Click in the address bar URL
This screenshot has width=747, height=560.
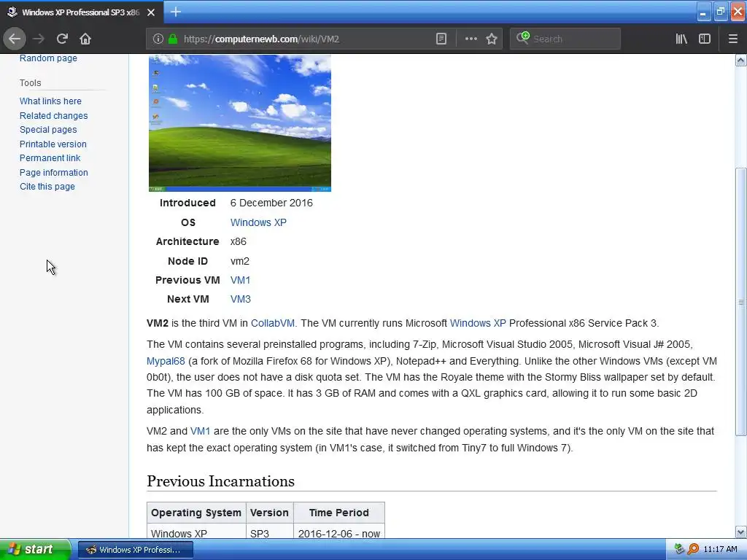pos(261,39)
